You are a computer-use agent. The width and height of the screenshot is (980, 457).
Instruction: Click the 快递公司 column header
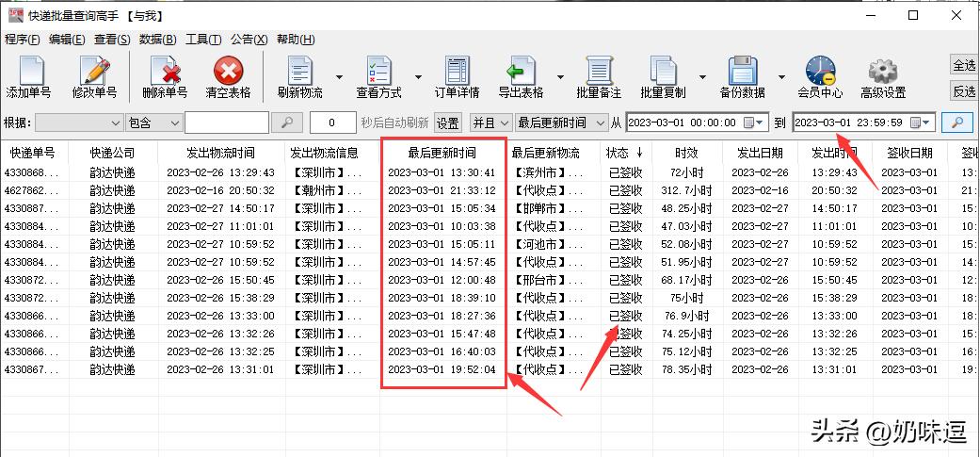click(x=113, y=153)
